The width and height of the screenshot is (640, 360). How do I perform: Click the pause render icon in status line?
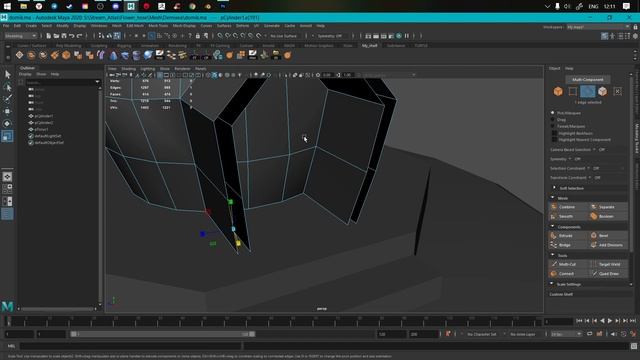pyautogui.click(x=407, y=36)
